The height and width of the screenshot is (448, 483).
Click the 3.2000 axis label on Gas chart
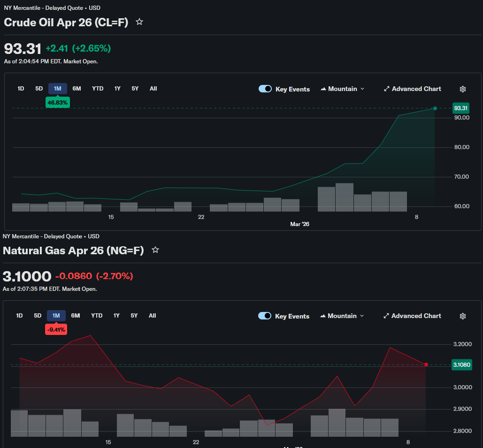pos(462,344)
